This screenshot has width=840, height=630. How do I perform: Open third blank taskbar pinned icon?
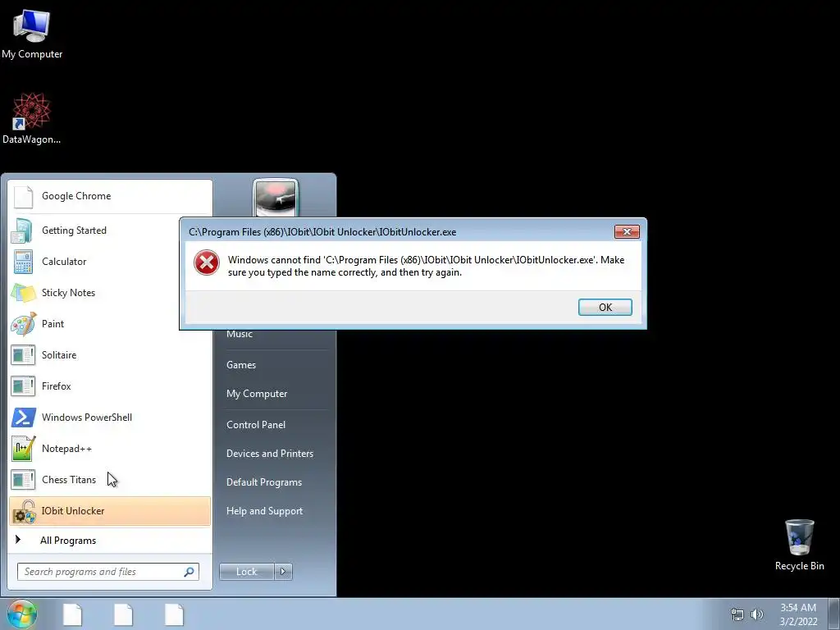[x=174, y=614]
